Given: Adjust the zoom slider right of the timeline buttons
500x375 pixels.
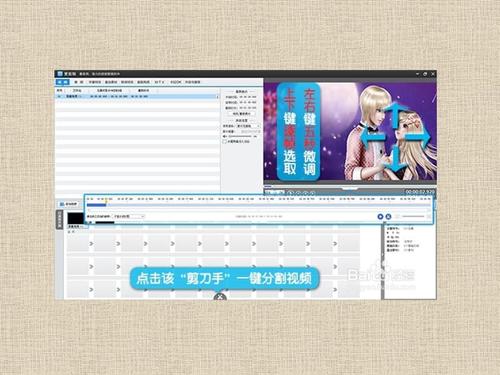Looking at the screenshot, I should pos(413,217).
